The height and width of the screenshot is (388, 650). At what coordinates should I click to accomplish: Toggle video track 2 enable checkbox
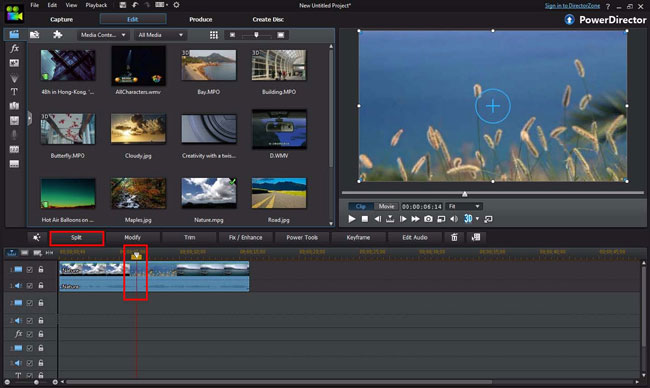tap(29, 303)
